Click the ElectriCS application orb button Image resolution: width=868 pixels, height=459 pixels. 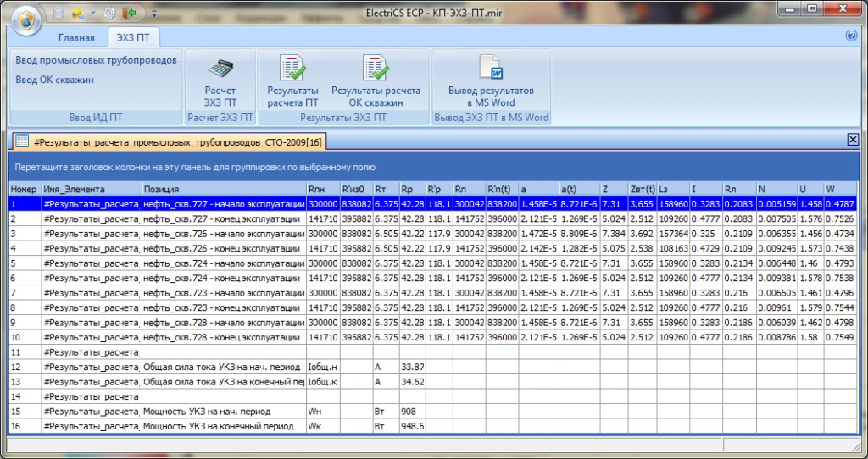25,19
